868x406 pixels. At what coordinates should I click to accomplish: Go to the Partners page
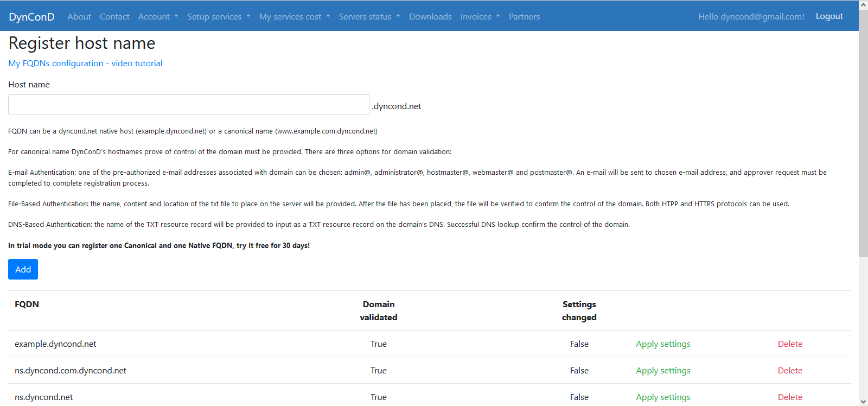point(524,17)
